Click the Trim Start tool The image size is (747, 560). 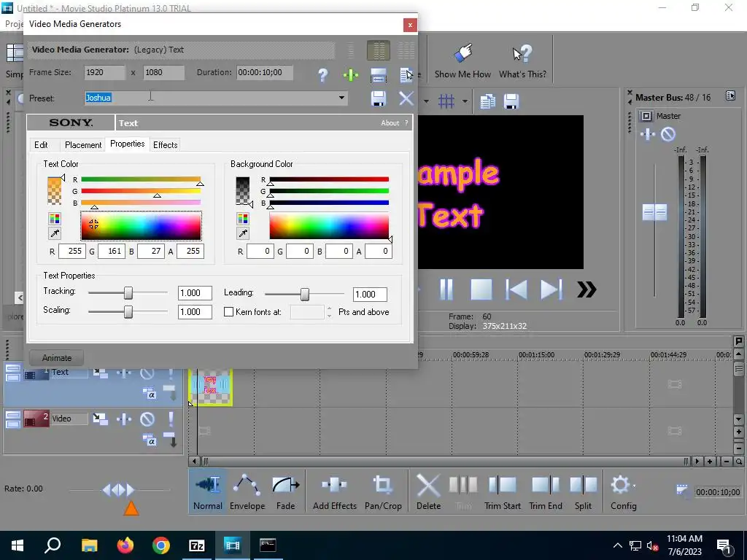tap(502, 492)
